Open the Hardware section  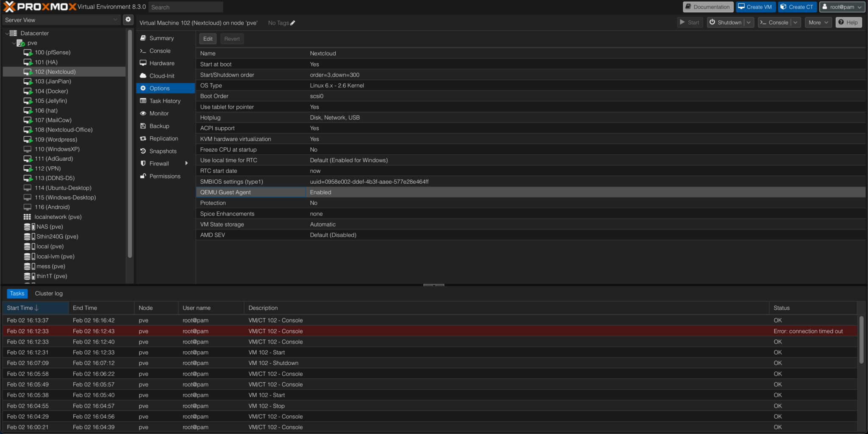point(162,63)
